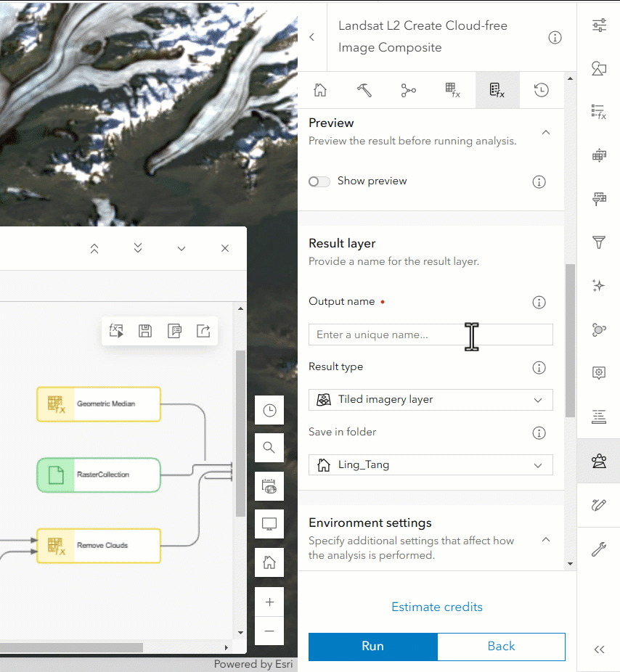Viewport: 620px width, 672px height.
Task: Zoom in on the map
Action: pos(269,602)
